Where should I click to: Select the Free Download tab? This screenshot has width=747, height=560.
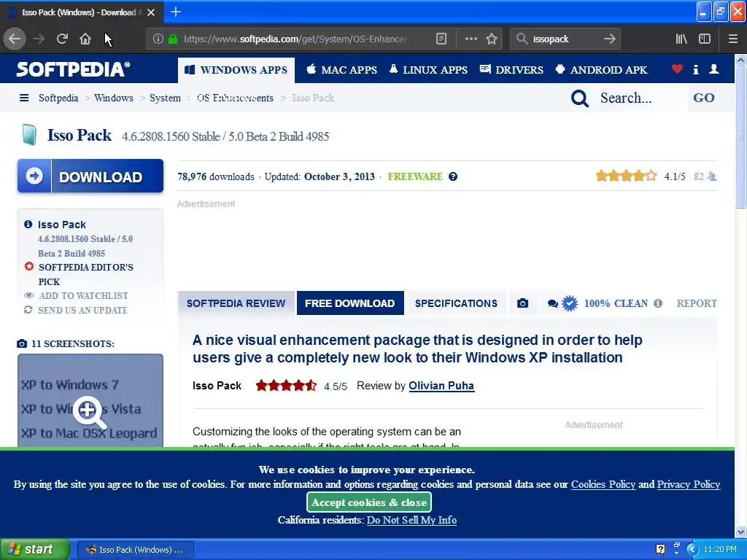(349, 303)
